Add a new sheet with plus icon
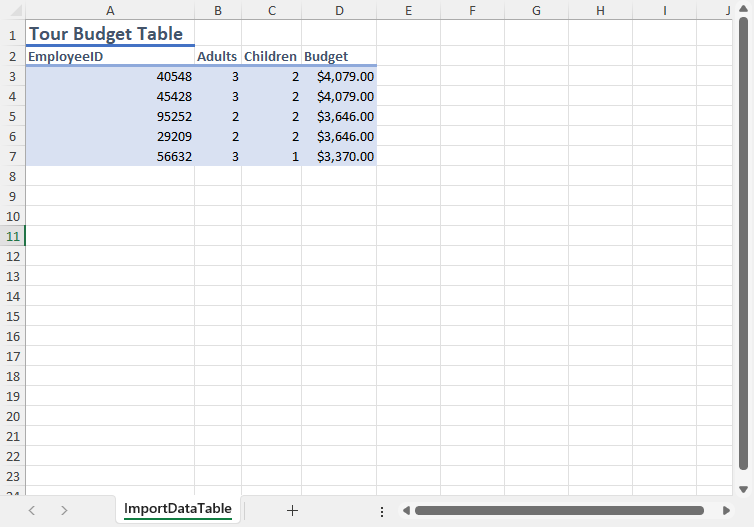 [292, 510]
